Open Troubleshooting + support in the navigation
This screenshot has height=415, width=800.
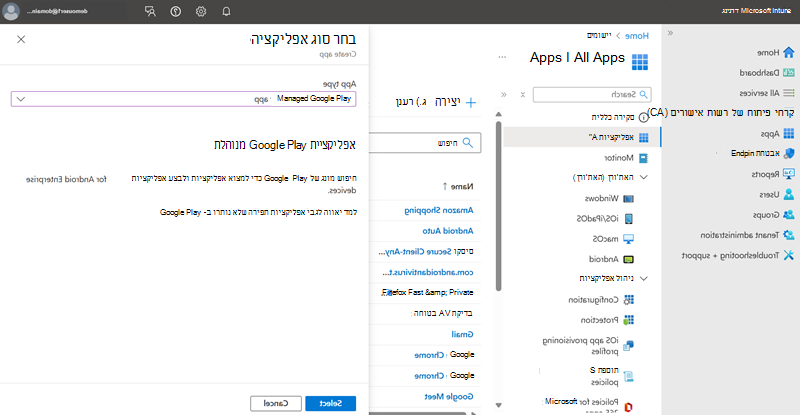tap(738, 255)
